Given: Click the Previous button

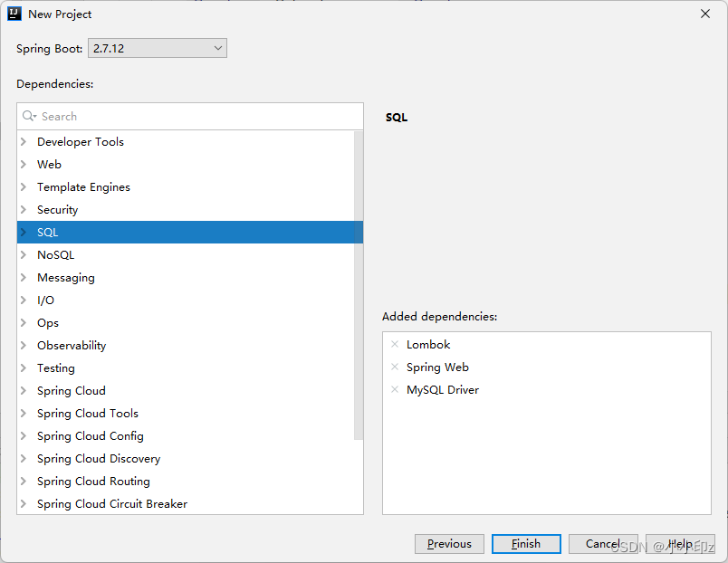Looking at the screenshot, I should pos(449,543).
